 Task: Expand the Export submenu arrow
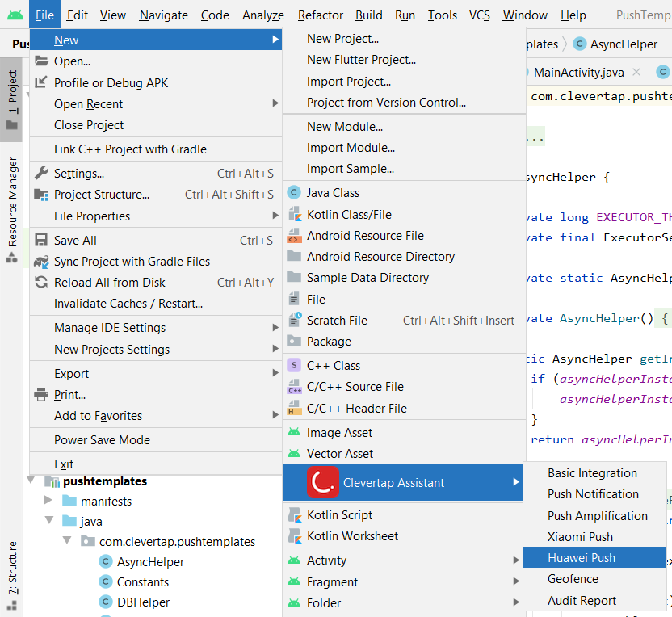click(275, 373)
